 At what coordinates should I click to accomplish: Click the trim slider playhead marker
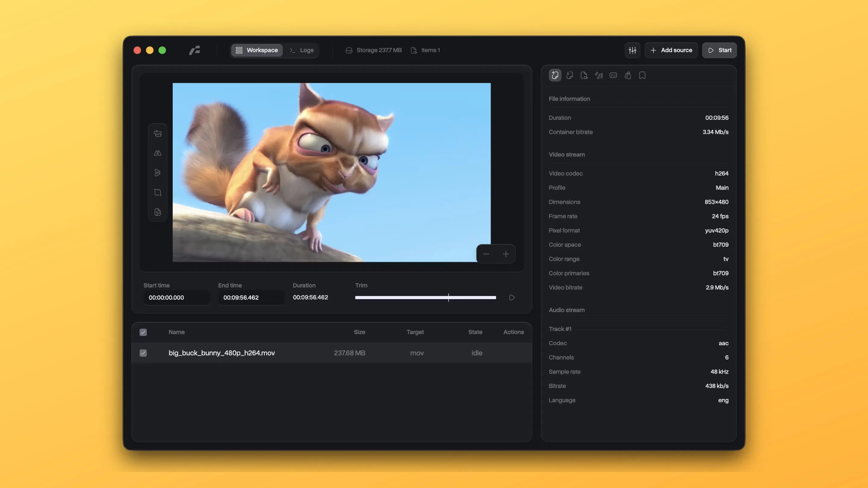click(x=448, y=297)
